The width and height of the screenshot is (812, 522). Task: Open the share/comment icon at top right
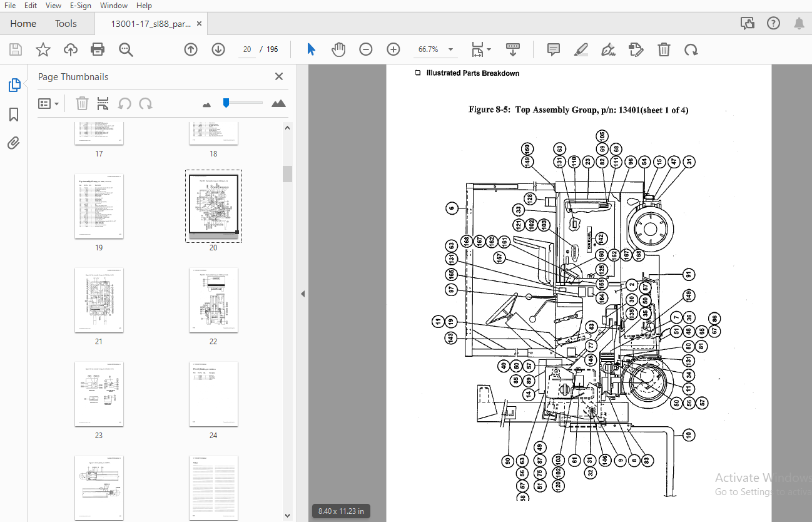pos(748,24)
